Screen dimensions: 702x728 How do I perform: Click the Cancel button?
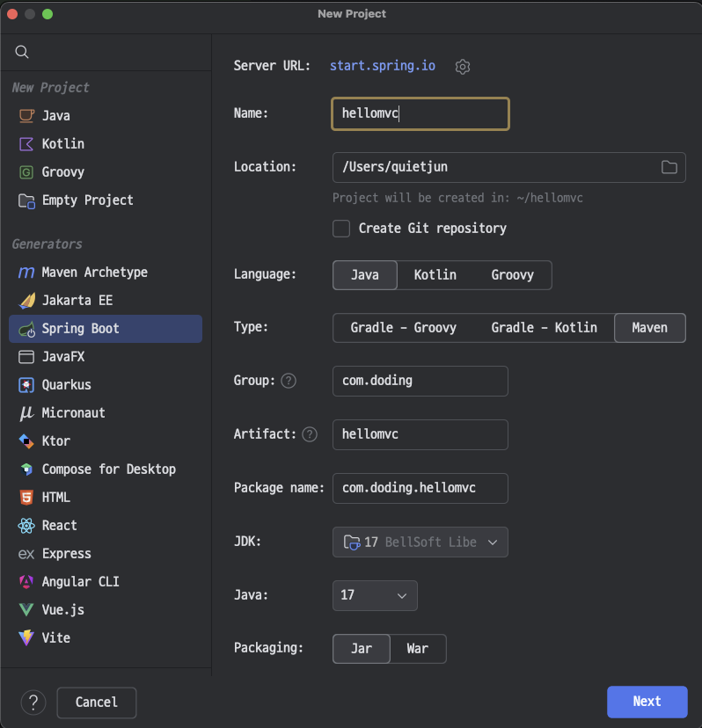(97, 702)
